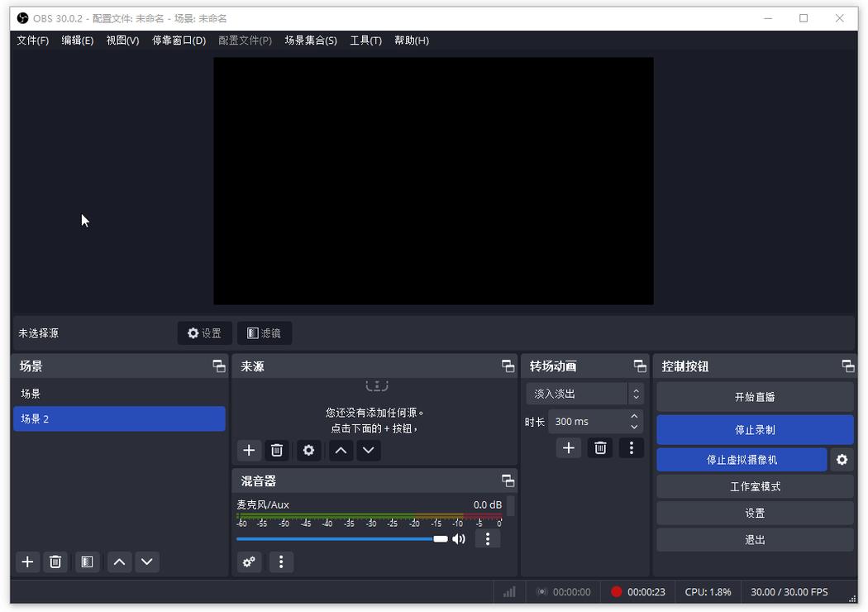868x612 pixels.
Task: Stop the virtual camera
Action: [x=740, y=460]
